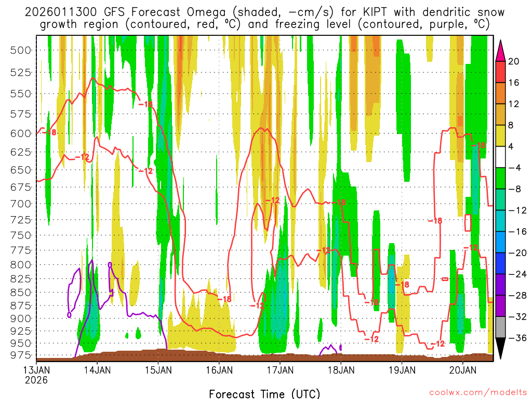Click the 850 pressure level label

click(x=20, y=292)
